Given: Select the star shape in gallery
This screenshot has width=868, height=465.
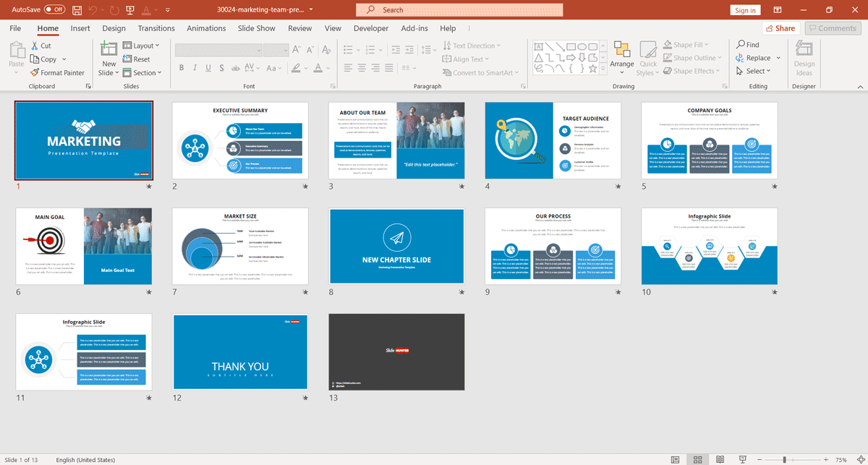Looking at the screenshot, I should tap(593, 69).
